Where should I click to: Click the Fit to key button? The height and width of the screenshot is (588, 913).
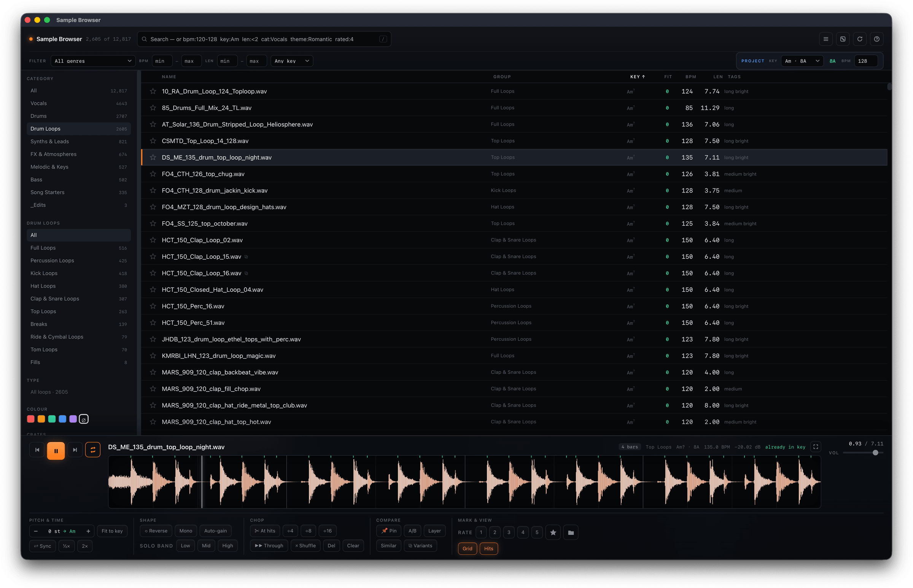click(112, 531)
